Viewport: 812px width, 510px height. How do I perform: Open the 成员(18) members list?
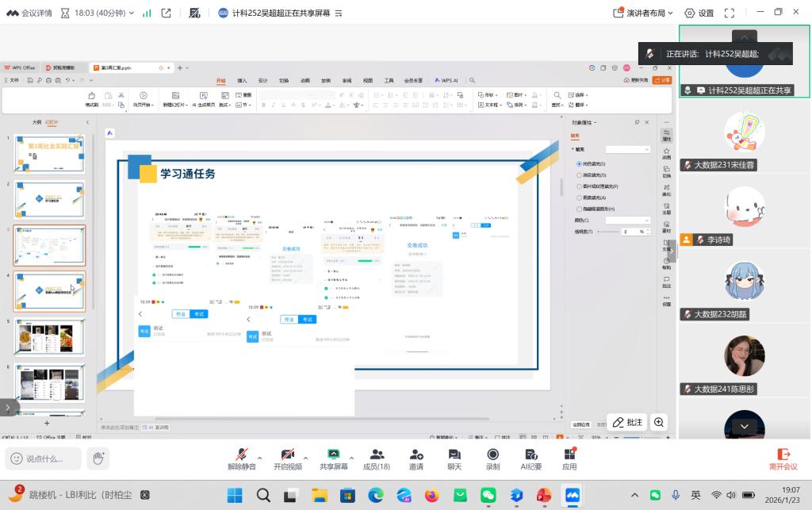click(x=377, y=458)
